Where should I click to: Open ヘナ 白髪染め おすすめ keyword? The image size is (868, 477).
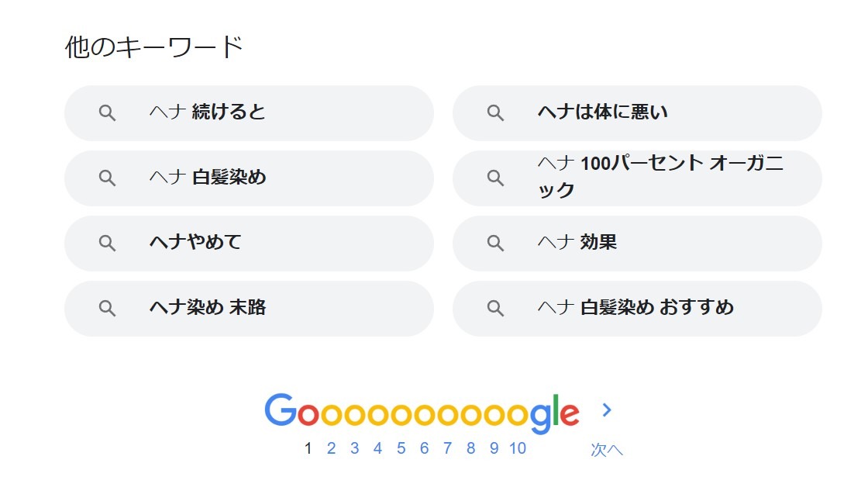(x=636, y=309)
